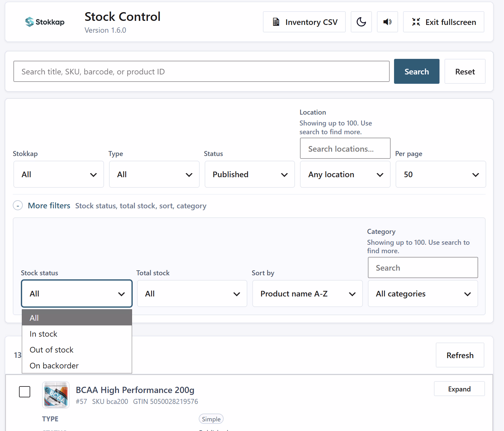Collapse the More filters section
The image size is (504, 431).
[x=18, y=206]
